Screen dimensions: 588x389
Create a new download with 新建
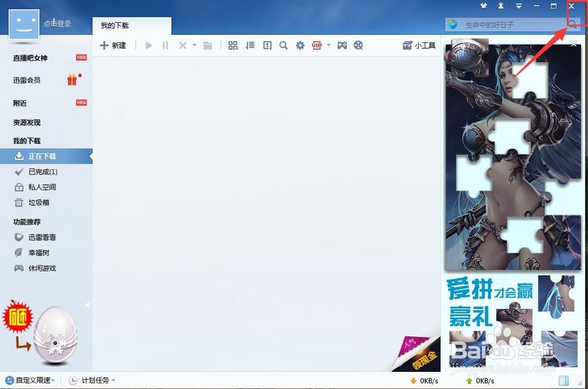click(x=113, y=45)
